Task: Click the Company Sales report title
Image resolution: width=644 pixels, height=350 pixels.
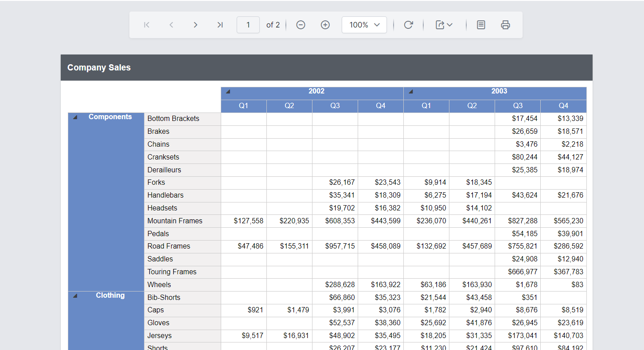Action: click(x=99, y=68)
